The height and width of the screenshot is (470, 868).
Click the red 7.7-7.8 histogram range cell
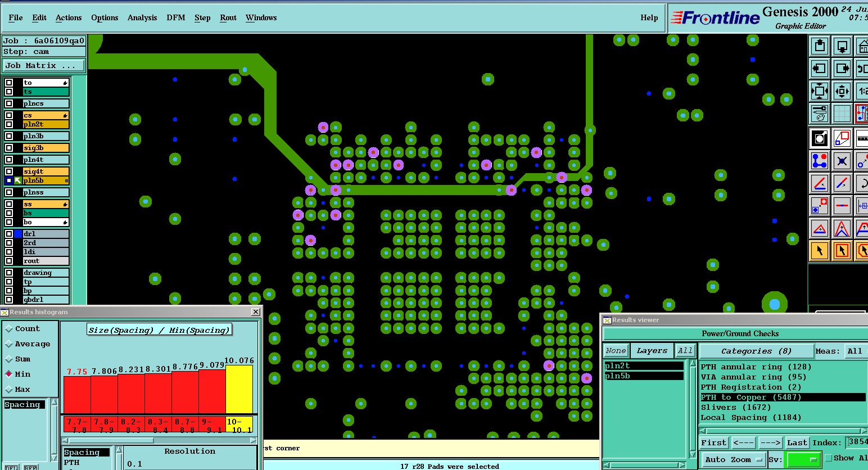77,424
